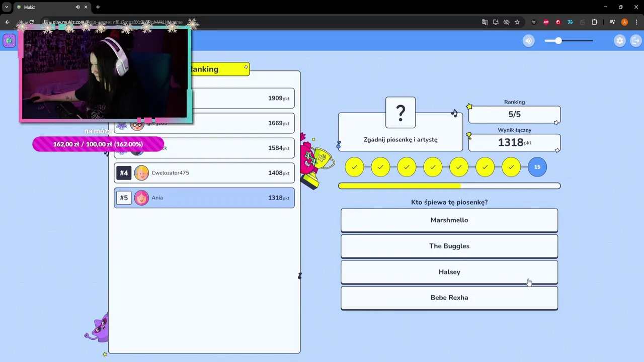
Task: Click Cwelozator475's blonde avatar
Action: [x=141, y=173]
